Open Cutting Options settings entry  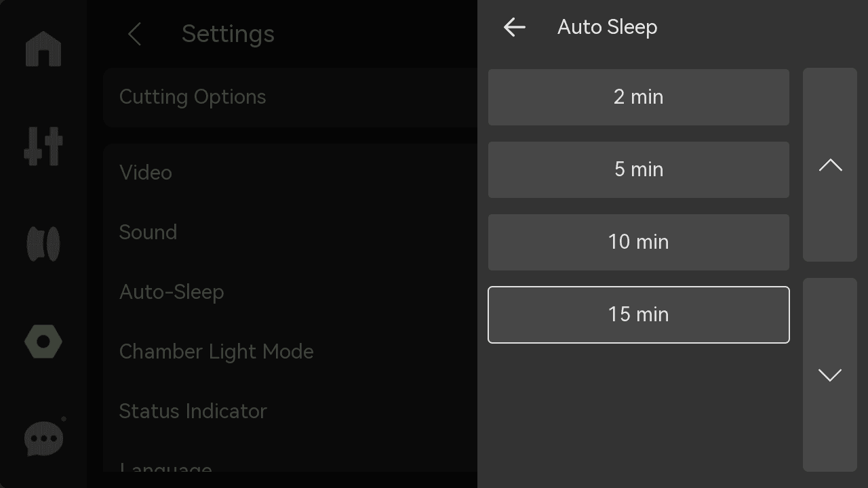pyautogui.click(x=290, y=97)
